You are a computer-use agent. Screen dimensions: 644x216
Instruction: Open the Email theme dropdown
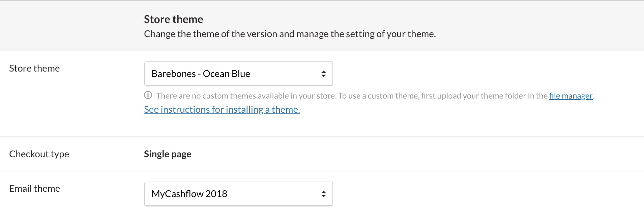[x=238, y=194]
